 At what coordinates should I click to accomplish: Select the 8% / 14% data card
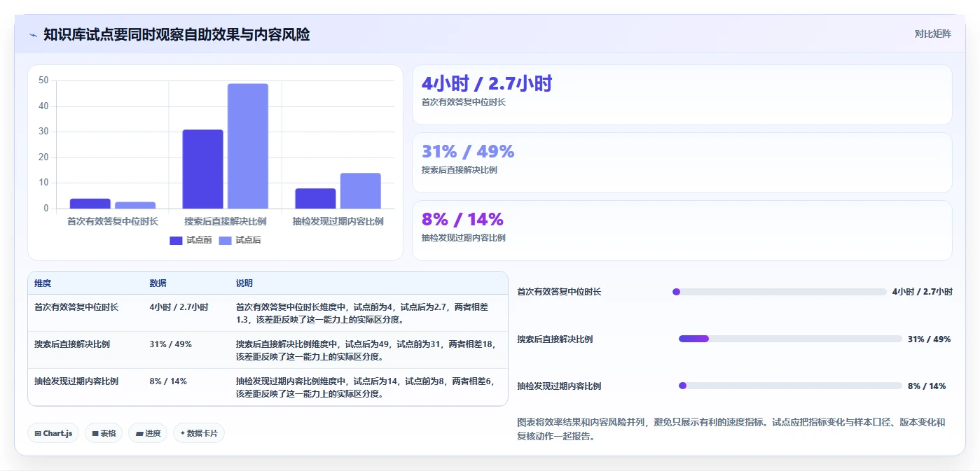pyautogui.click(x=682, y=231)
